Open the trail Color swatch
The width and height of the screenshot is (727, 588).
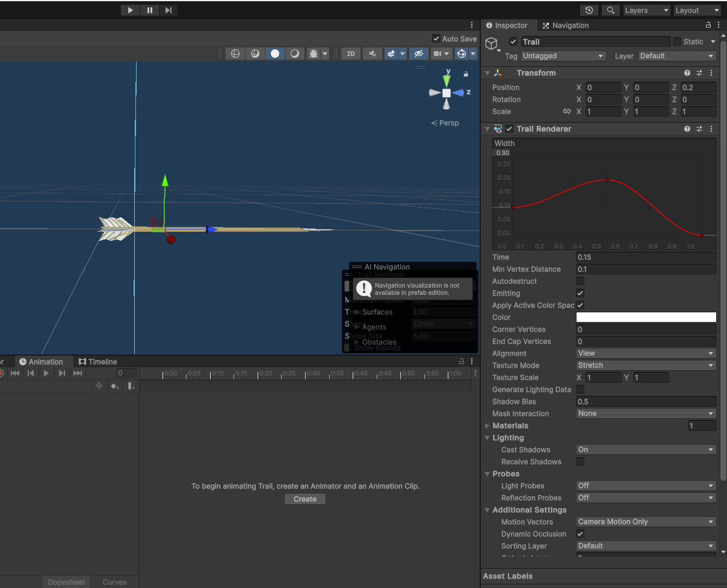click(x=646, y=317)
